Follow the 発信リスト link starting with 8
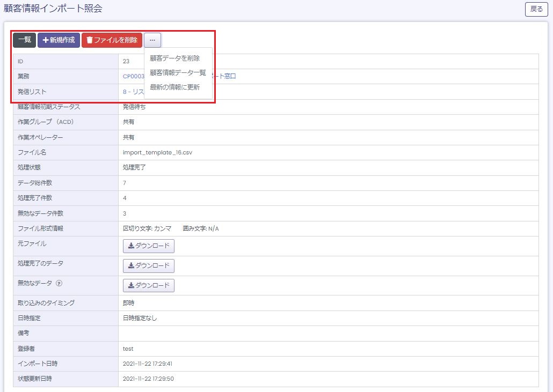The height and width of the screenshot is (392, 553). click(133, 92)
